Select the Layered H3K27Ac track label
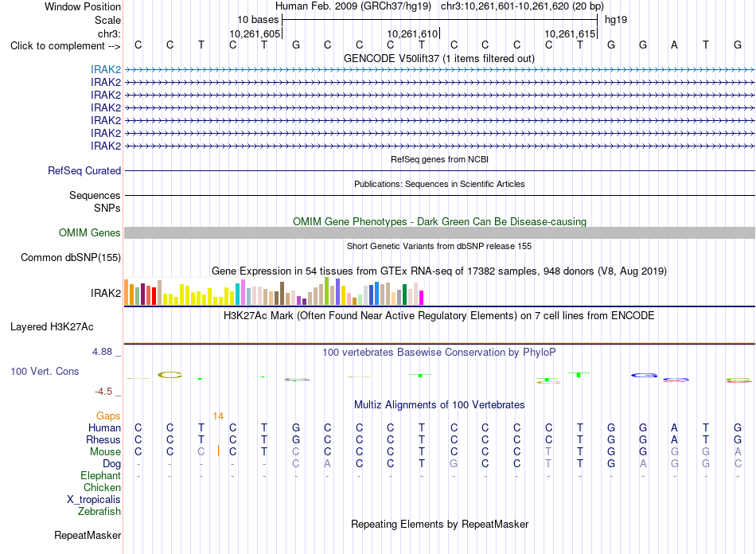 point(52,327)
